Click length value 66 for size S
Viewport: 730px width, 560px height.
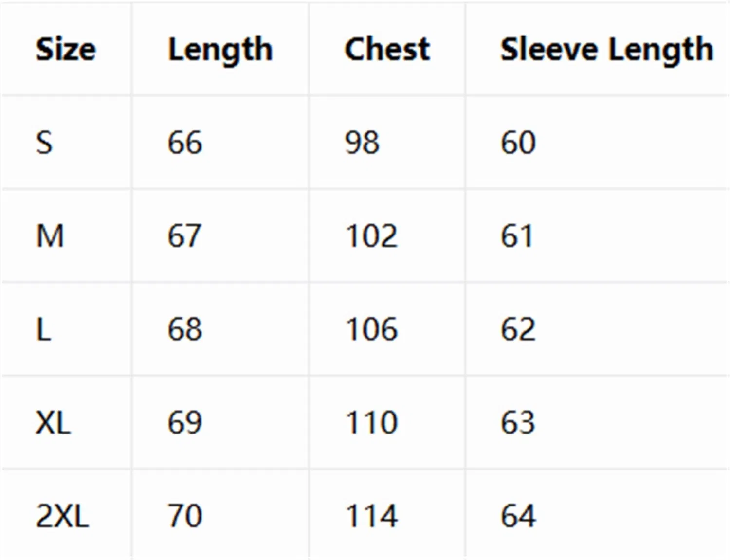click(185, 143)
